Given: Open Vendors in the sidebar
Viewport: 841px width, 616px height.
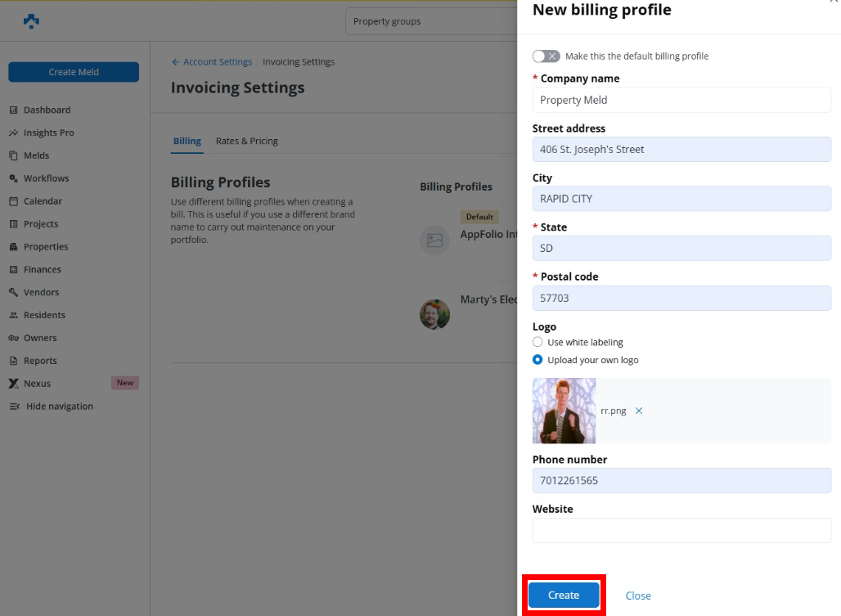Looking at the screenshot, I should pos(41,292).
